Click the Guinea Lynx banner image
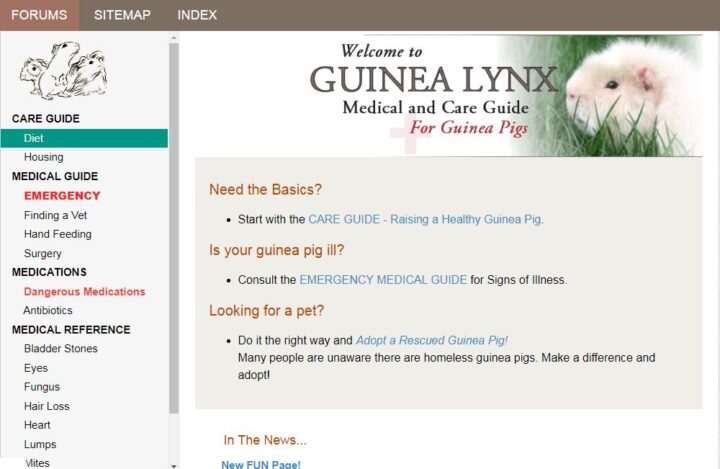The image size is (720, 469). 506,96
